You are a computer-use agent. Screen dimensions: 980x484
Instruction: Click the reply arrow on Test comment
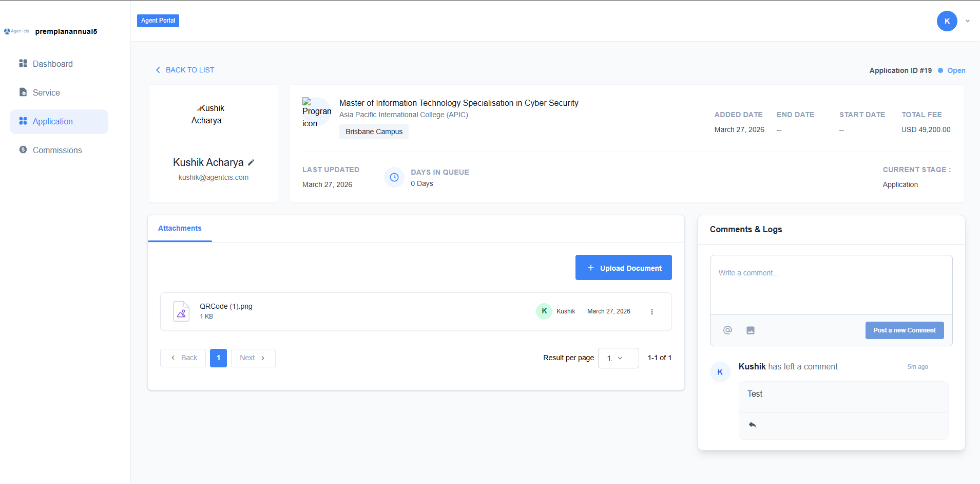753,425
